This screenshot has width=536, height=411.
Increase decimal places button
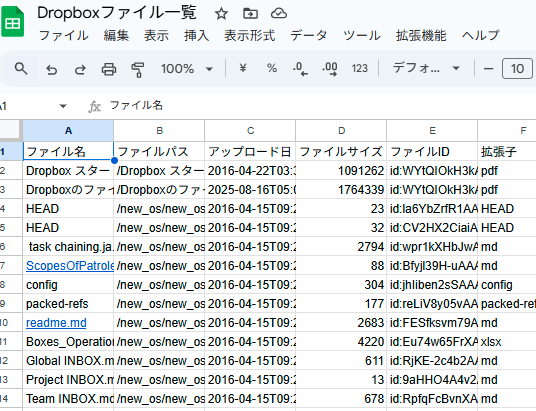point(330,69)
